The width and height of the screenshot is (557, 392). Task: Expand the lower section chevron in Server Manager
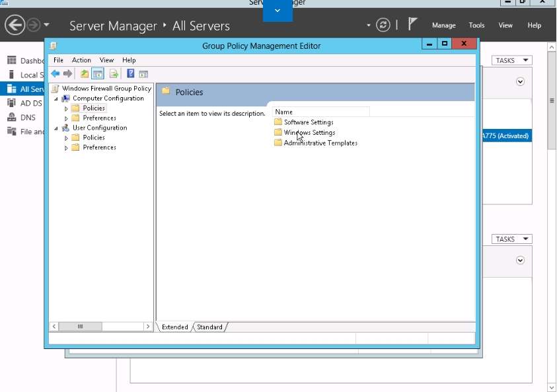point(520,260)
